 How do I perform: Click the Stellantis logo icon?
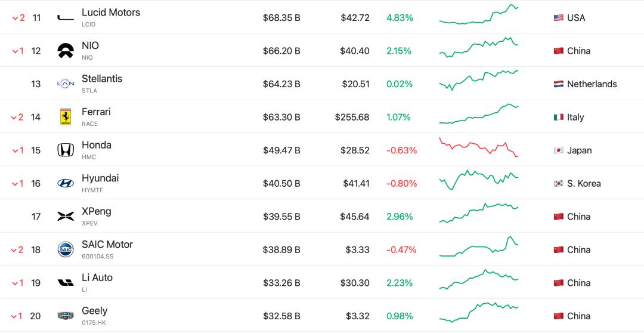(66, 84)
